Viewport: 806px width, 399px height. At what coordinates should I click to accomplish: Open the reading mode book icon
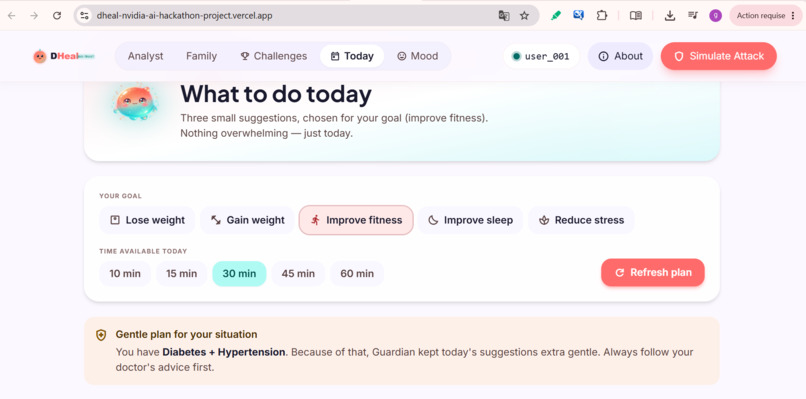coord(636,15)
